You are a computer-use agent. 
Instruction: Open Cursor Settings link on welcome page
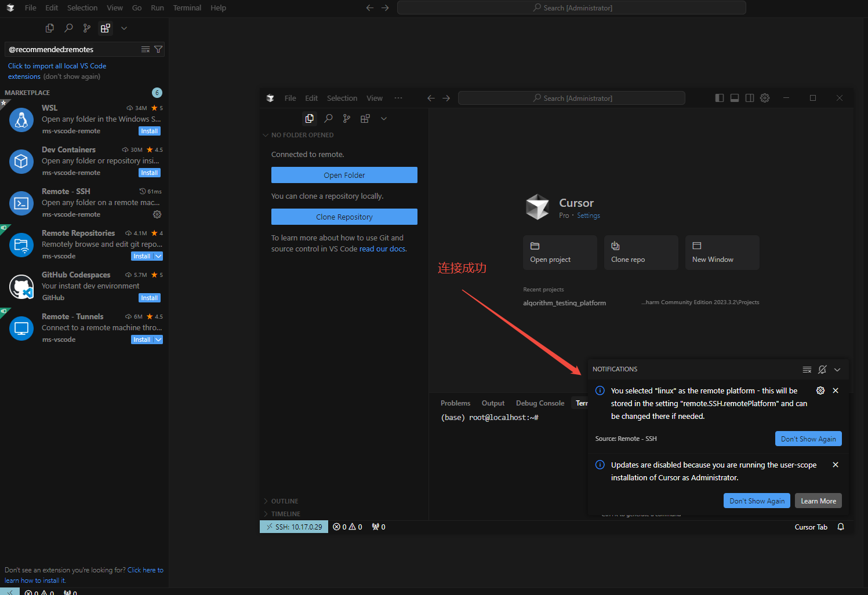pos(589,216)
